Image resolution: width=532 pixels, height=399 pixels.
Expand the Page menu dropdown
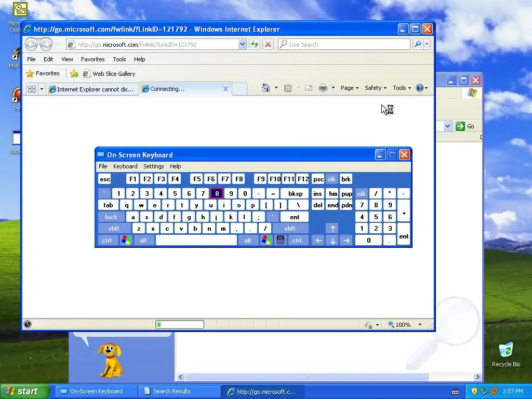click(x=350, y=88)
